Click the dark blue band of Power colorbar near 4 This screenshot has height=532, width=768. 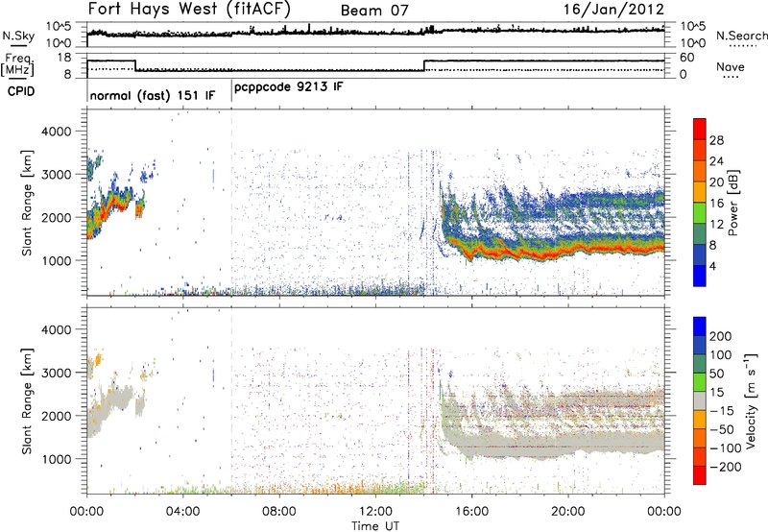coord(700,276)
